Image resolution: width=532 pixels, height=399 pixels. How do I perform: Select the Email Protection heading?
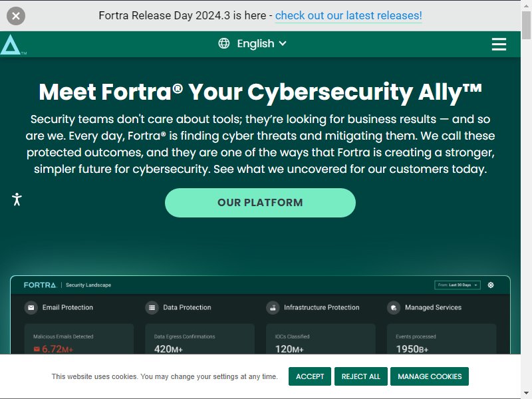[68, 307]
